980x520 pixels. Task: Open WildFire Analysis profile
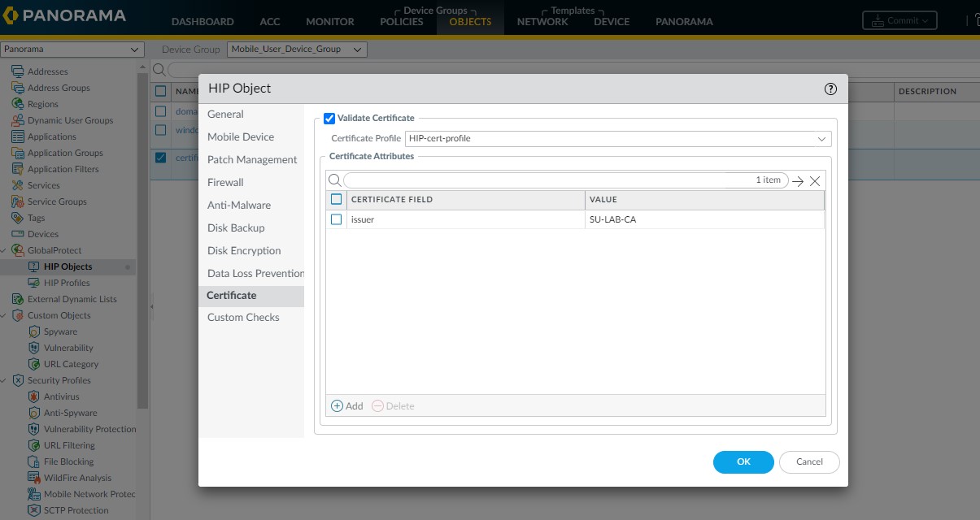tap(77, 478)
